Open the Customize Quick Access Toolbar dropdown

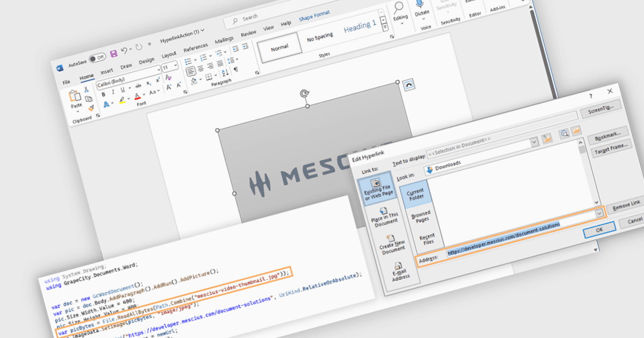(x=149, y=43)
